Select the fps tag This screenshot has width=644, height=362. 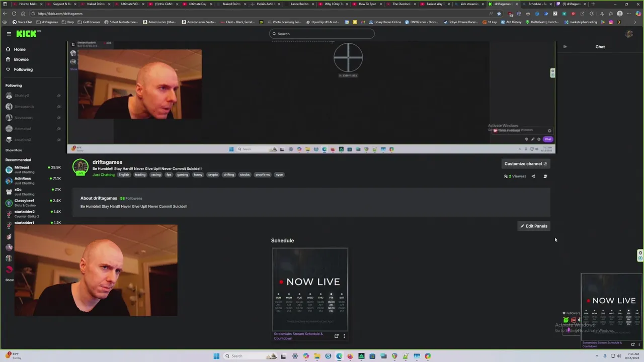169,174
